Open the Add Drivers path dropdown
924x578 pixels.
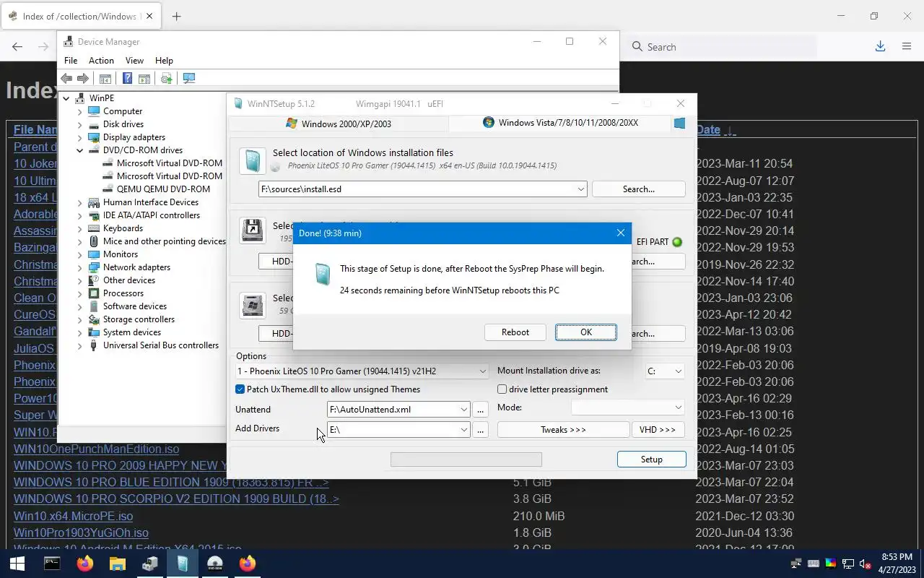(x=464, y=430)
